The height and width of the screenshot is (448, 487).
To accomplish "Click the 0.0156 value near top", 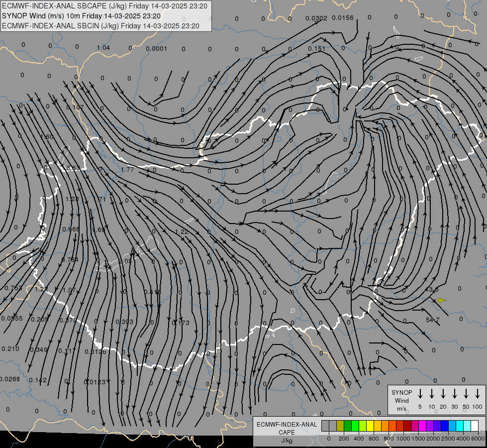I will [343, 18].
